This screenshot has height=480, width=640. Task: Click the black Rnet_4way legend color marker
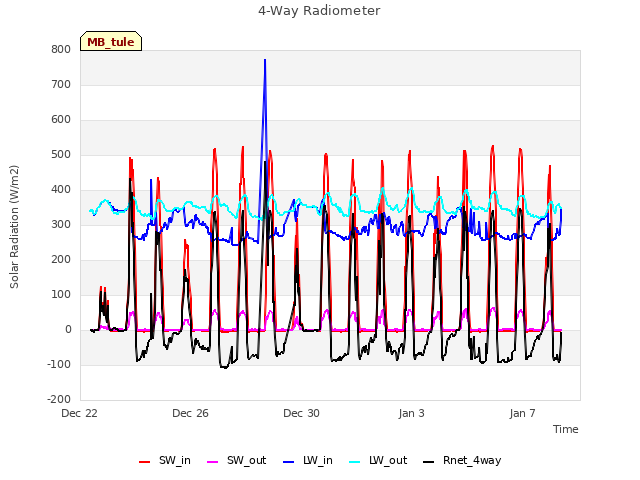pos(429,462)
